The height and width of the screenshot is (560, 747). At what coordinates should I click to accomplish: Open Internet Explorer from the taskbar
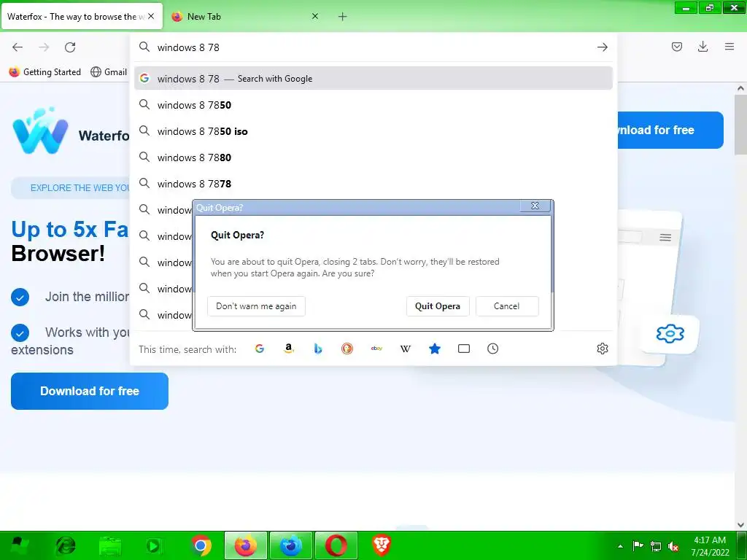tap(65, 545)
